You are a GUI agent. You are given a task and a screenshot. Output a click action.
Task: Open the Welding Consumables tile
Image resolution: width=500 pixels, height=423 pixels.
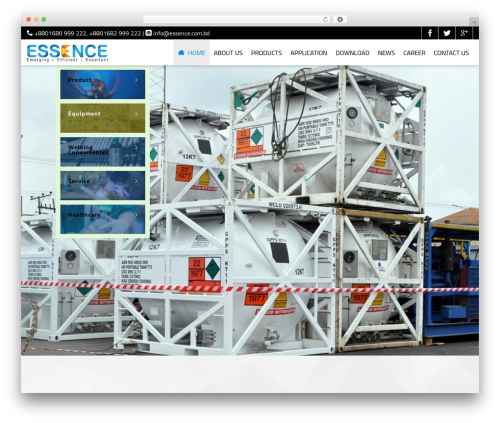[103, 152]
